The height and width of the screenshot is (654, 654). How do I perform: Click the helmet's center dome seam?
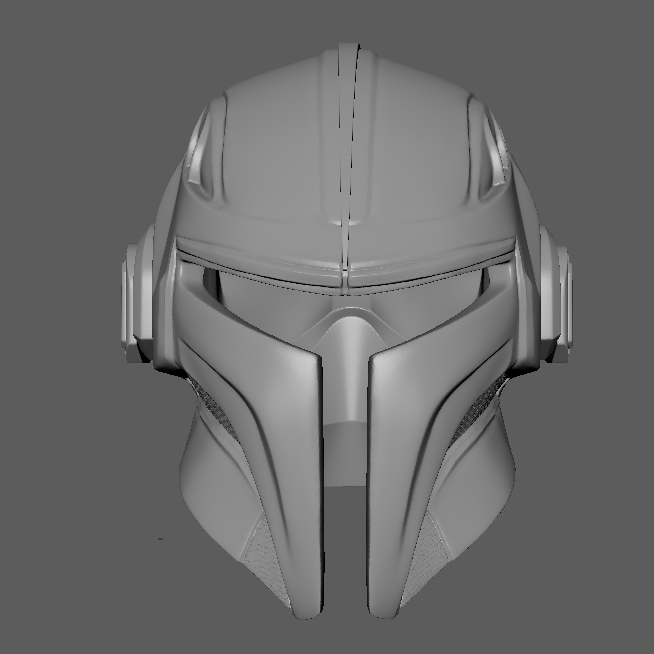coord(347,150)
